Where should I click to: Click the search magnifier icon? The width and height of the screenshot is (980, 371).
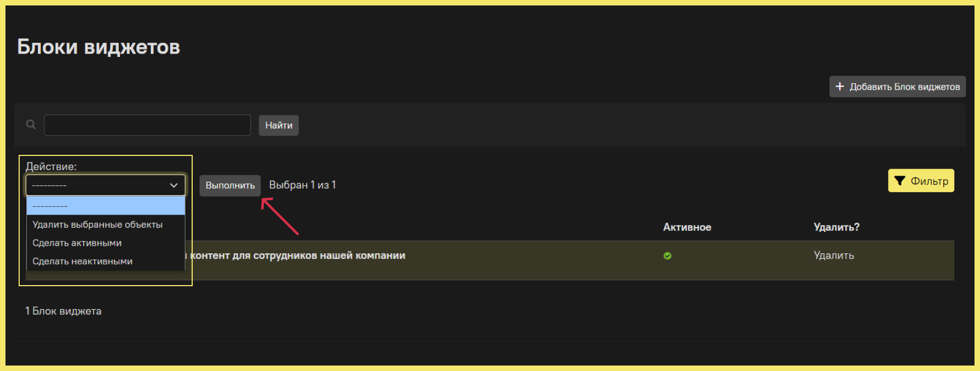point(31,125)
